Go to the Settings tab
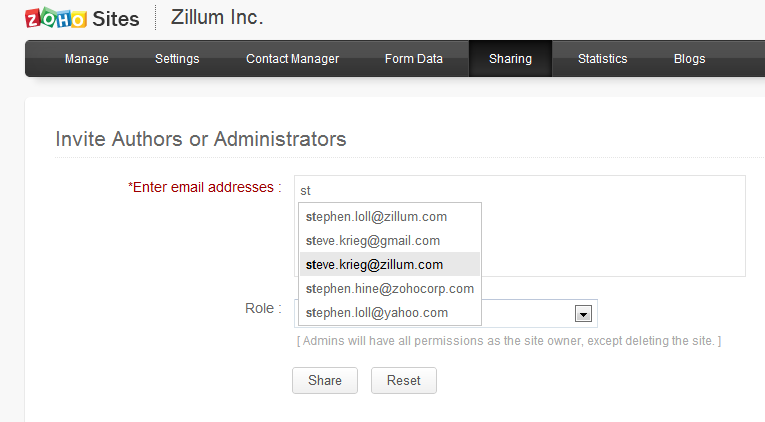This screenshot has width=765, height=422. pyautogui.click(x=177, y=59)
